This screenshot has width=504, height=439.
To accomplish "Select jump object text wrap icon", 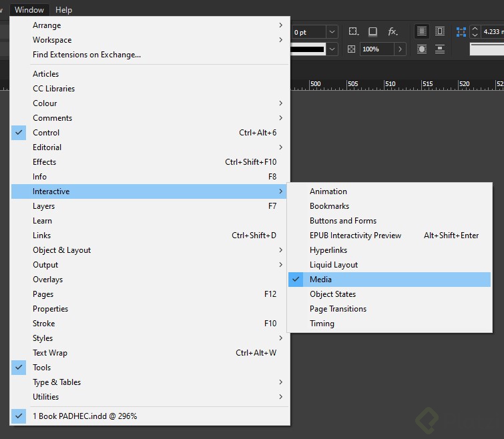I will [440, 49].
